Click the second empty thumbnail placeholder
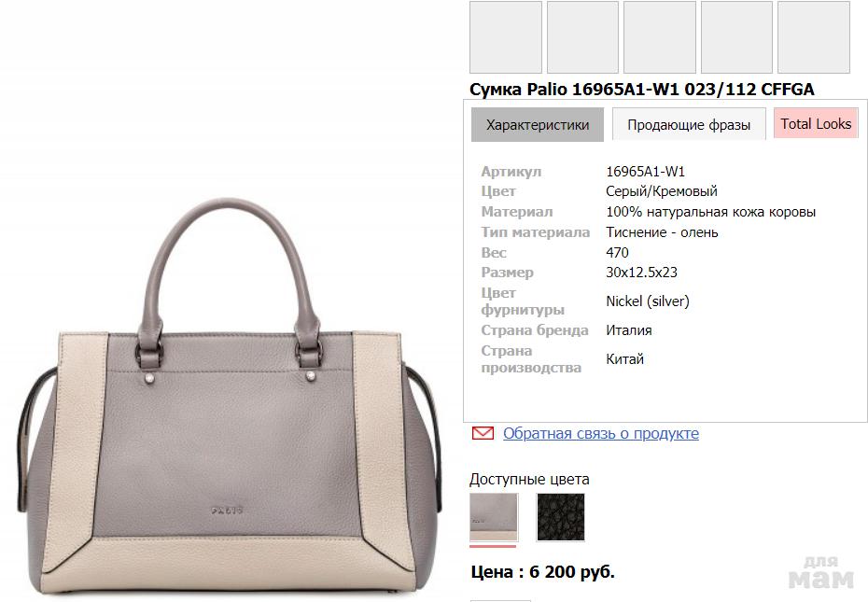 pos(582,37)
